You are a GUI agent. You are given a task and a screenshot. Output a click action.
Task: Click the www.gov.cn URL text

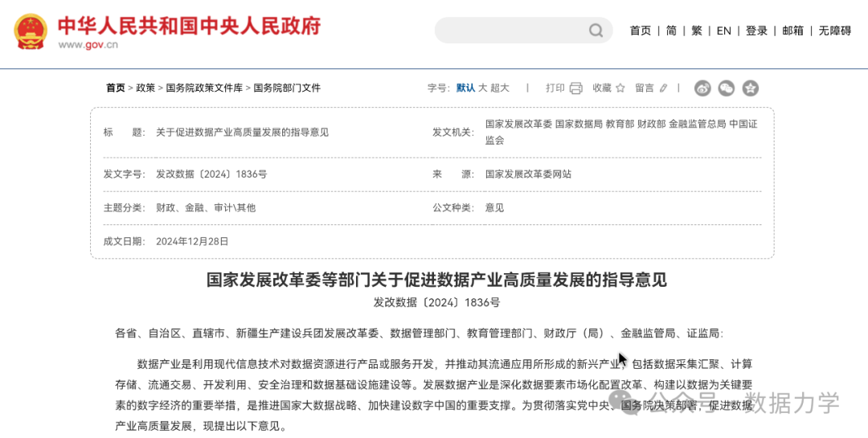click(x=88, y=45)
